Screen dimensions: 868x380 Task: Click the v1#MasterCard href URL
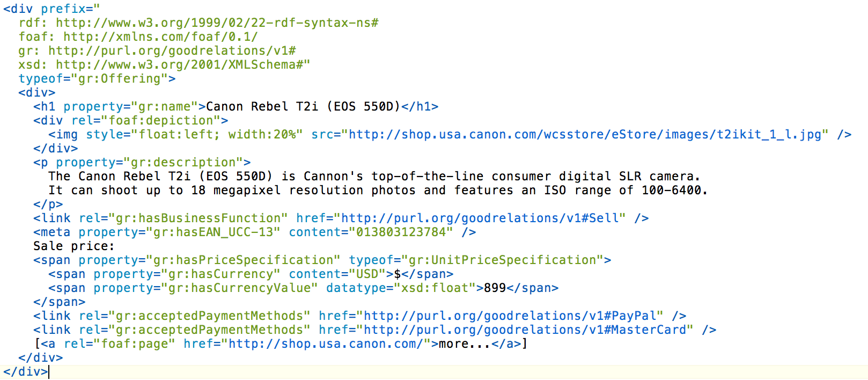(x=528, y=330)
